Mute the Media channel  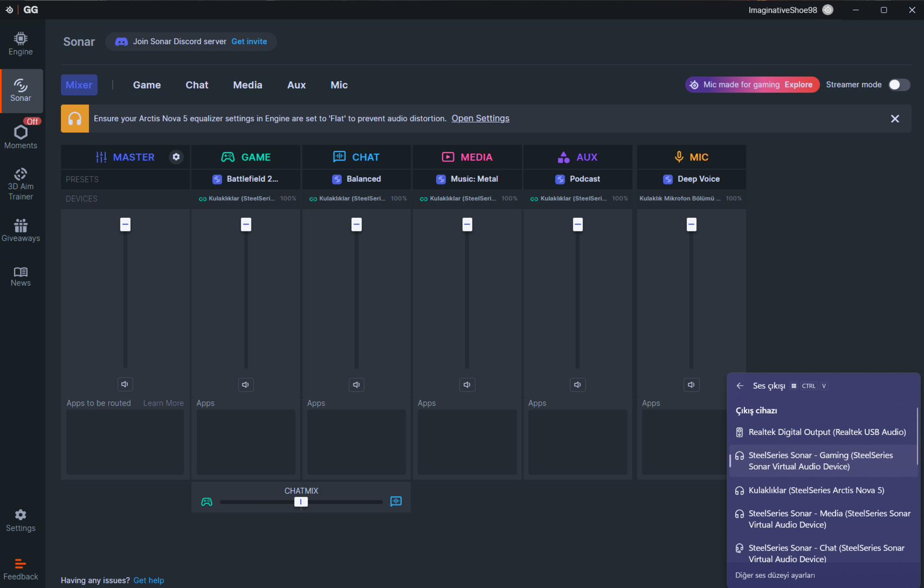(467, 384)
